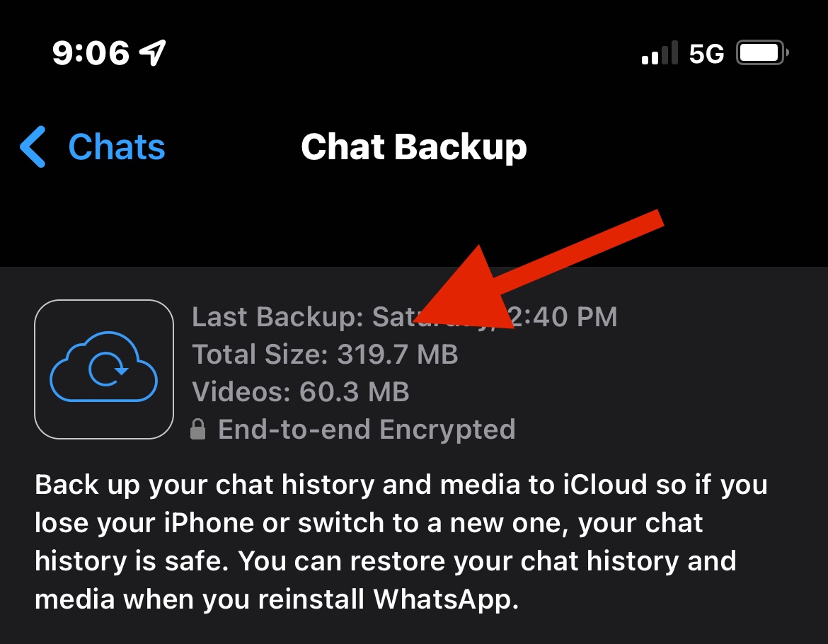The width and height of the screenshot is (828, 644).
Task: Tap the location arrow in status bar
Action: coord(153,53)
